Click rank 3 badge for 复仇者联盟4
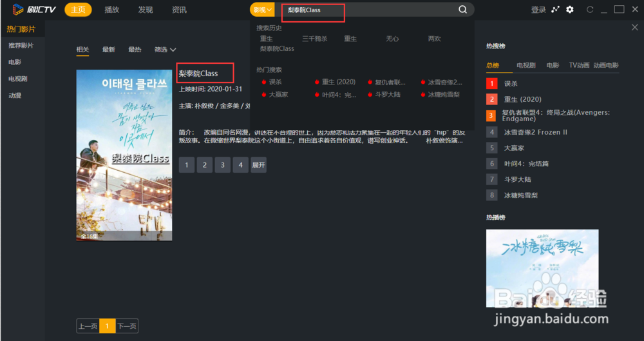 [x=491, y=115]
